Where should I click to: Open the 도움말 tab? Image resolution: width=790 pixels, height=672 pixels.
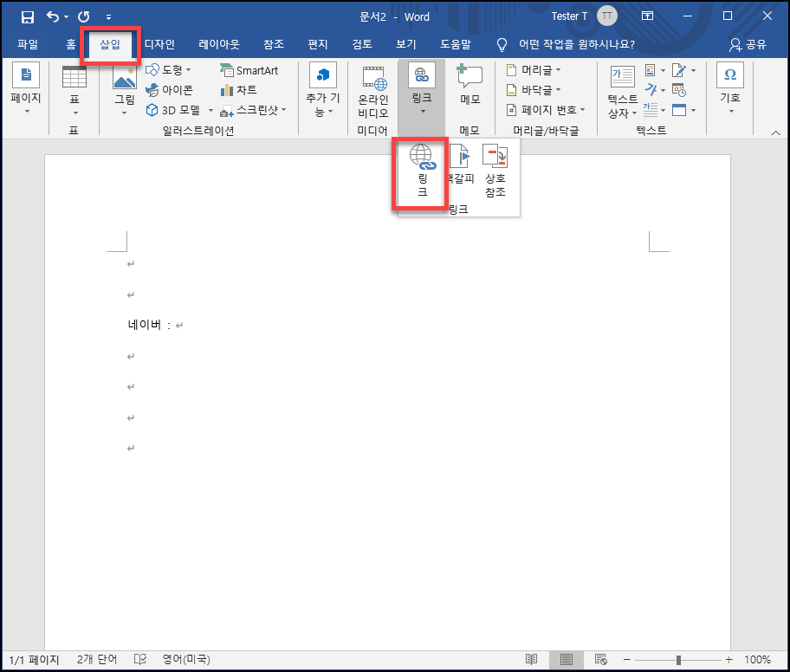(456, 44)
